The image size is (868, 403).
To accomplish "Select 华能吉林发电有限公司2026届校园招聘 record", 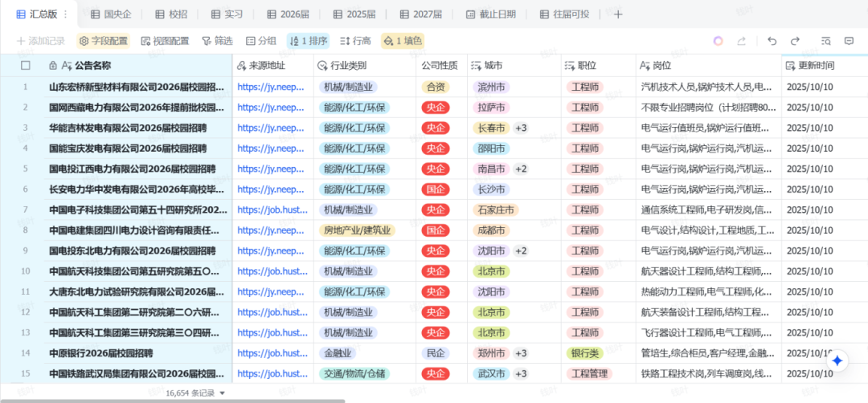I will click(128, 128).
